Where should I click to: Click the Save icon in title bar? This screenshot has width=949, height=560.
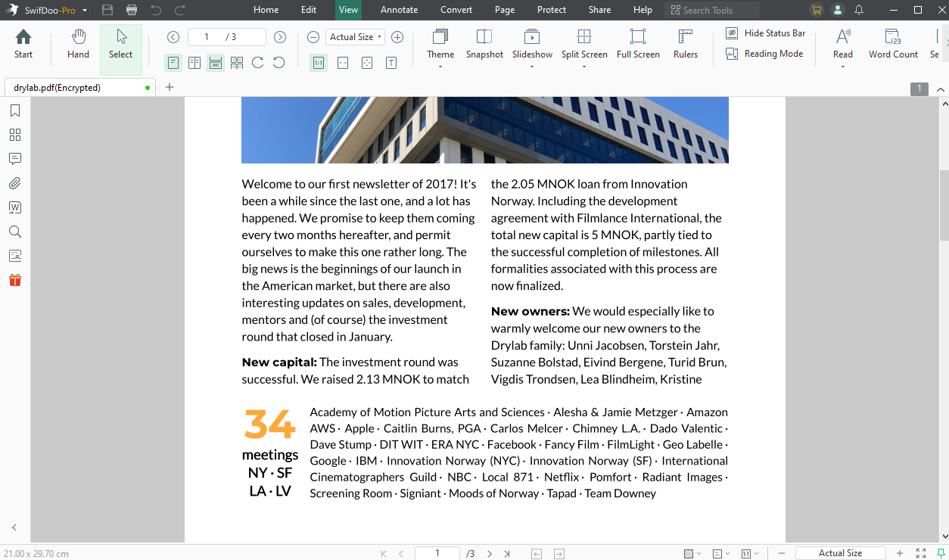[107, 10]
